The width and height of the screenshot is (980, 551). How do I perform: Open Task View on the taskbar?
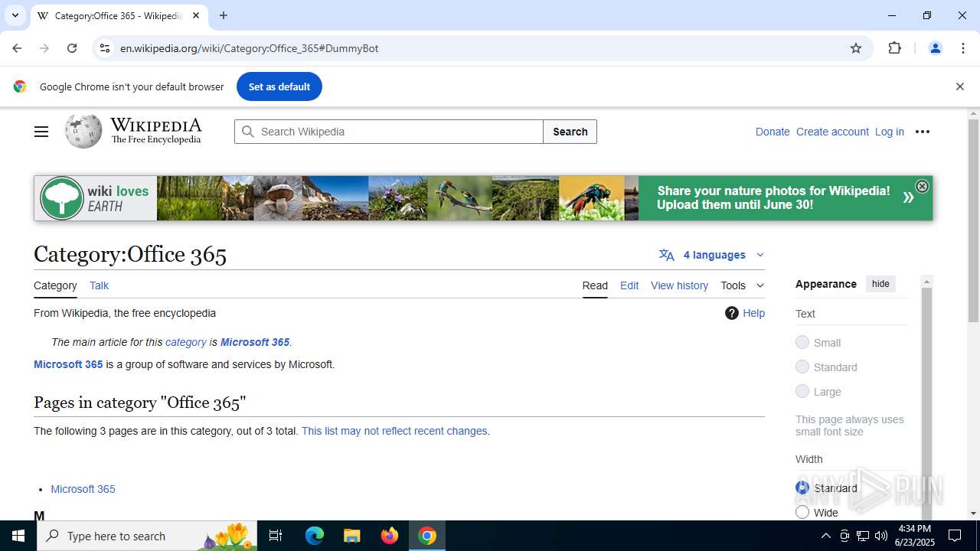276,536
